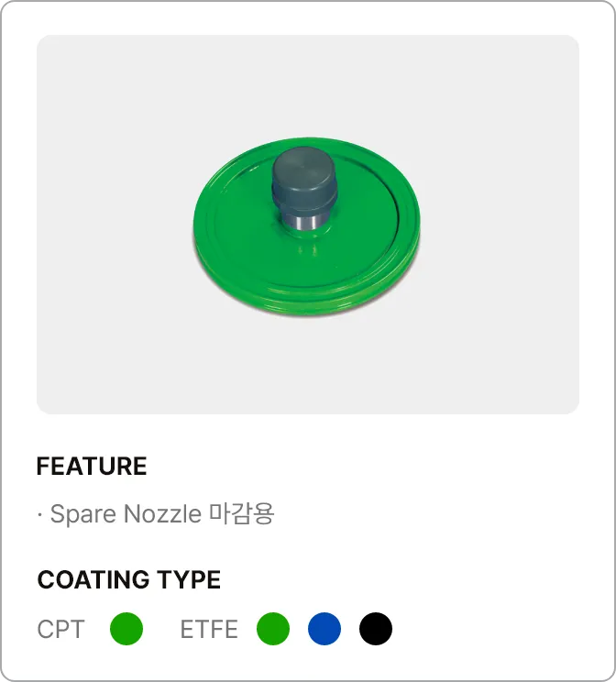The image size is (616, 682).
Task: Select the COATING TYPE heading
Action: (x=129, y=579)
